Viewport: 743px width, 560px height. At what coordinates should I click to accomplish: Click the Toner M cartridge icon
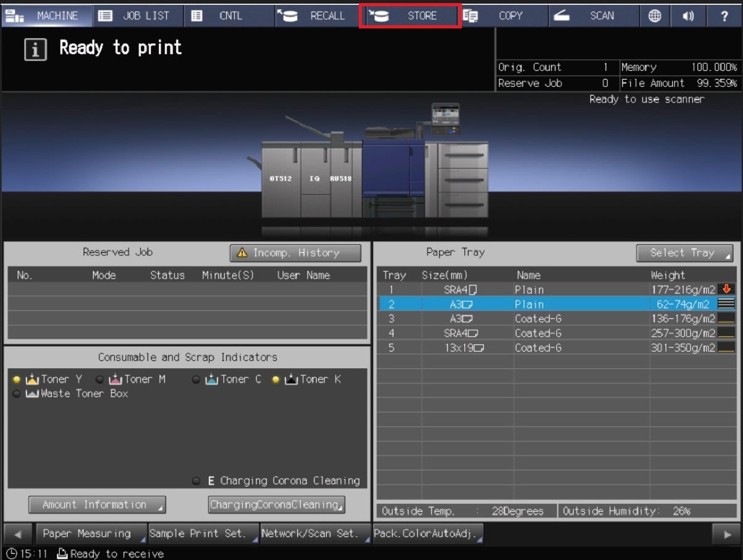click(115, 379)
